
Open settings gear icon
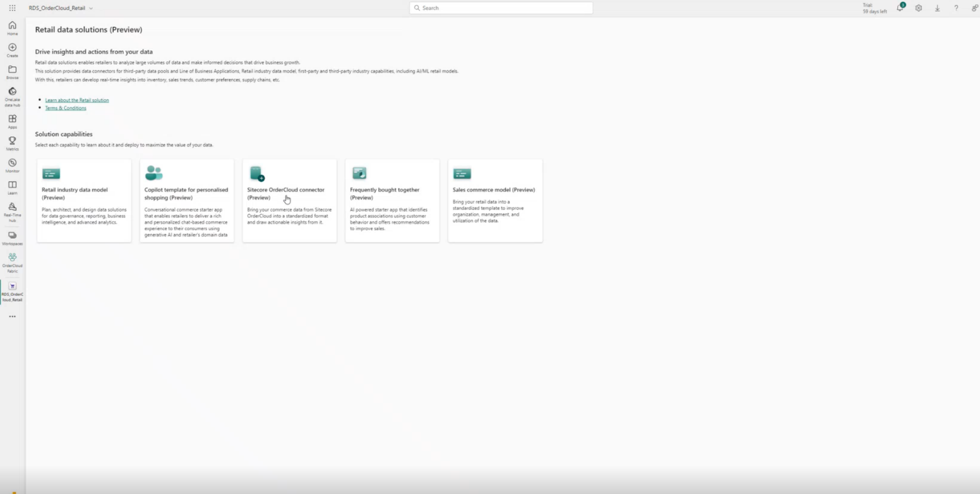point(918,8)
